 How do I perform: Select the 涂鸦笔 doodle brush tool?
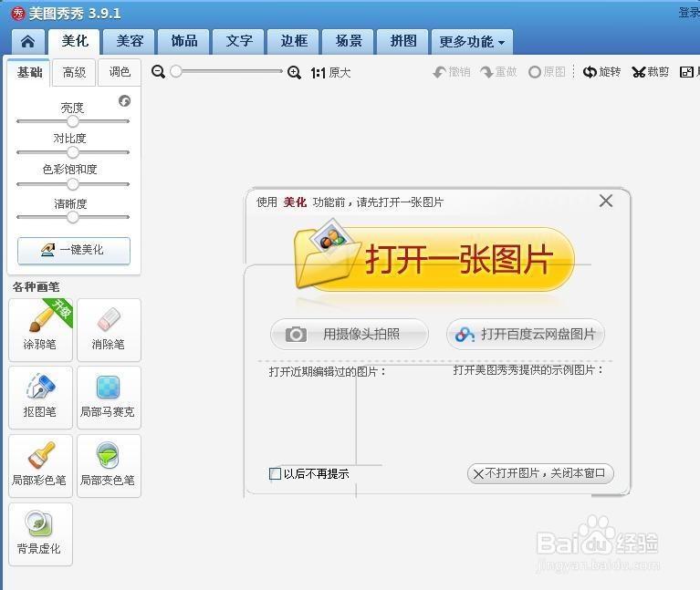pos(40,330)
